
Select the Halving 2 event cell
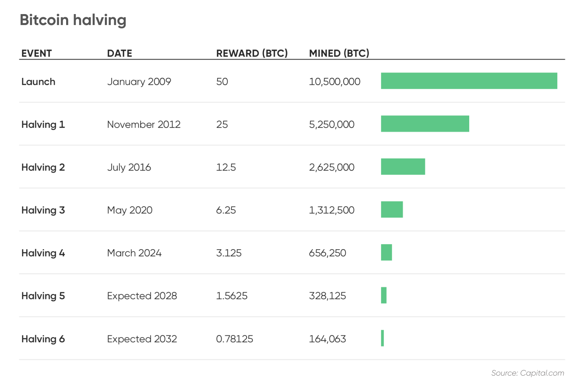(43, 167)
